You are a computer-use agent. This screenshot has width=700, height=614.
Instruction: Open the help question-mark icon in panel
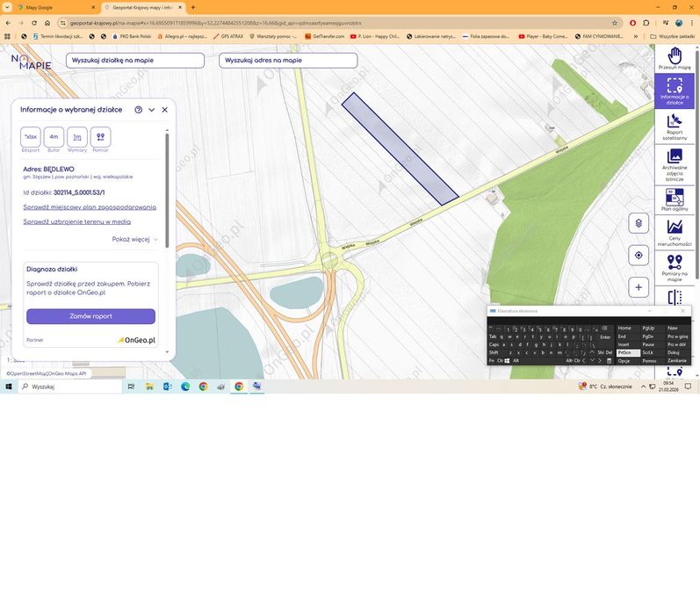click(x=139, y=110)
